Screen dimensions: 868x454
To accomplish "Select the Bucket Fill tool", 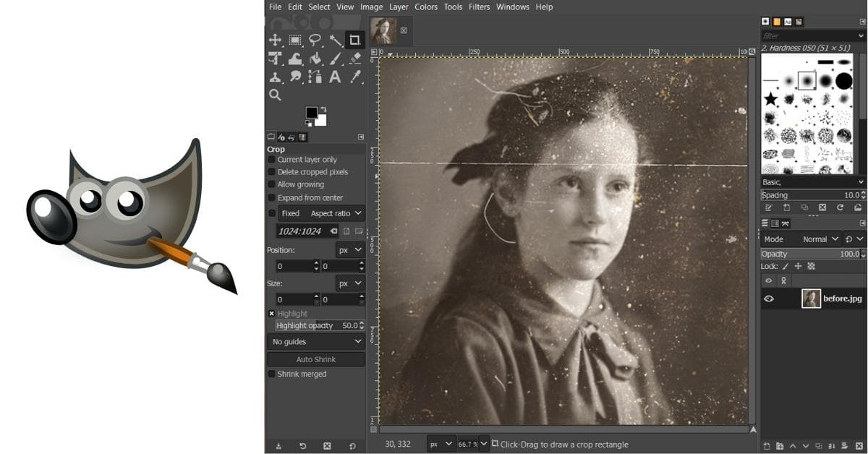I will click(x=315, y=59).
